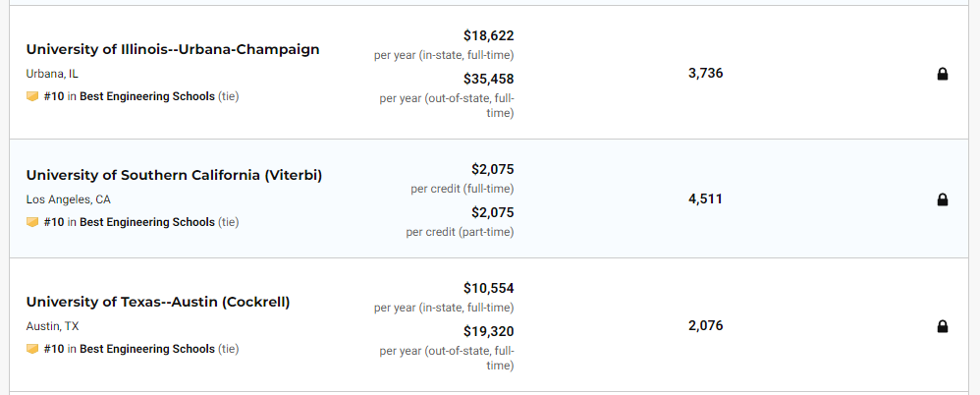The width and height of the screenshot is (980, 395).
Task: Click Best Engineering Schools link for Texas--Austin
Action: pyautogui.click(x=147, y=349)
